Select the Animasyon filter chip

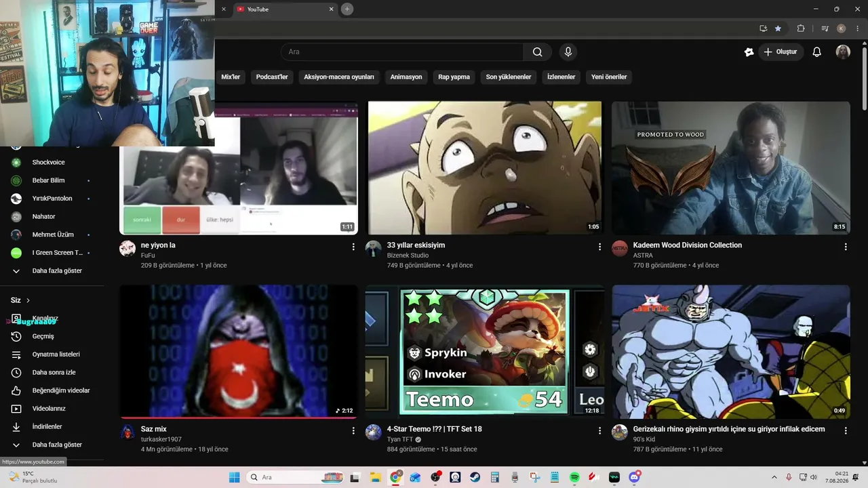(406, 77)
